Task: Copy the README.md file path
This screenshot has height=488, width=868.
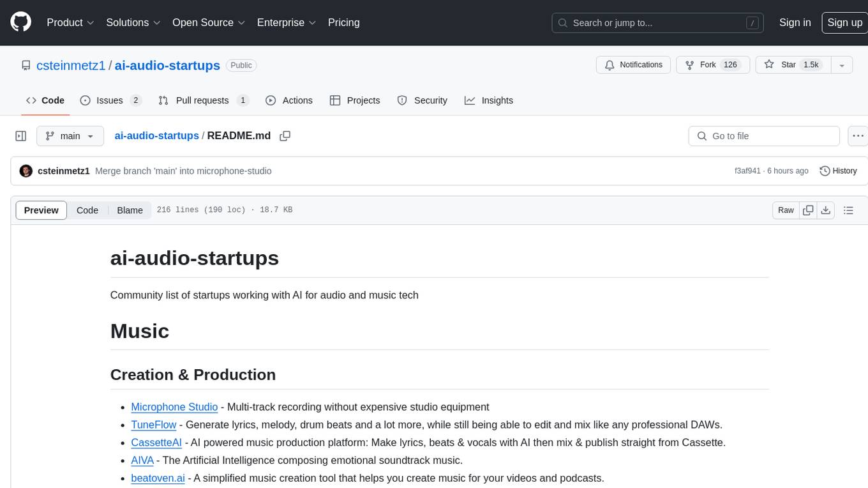Action: tap(285, 136)
